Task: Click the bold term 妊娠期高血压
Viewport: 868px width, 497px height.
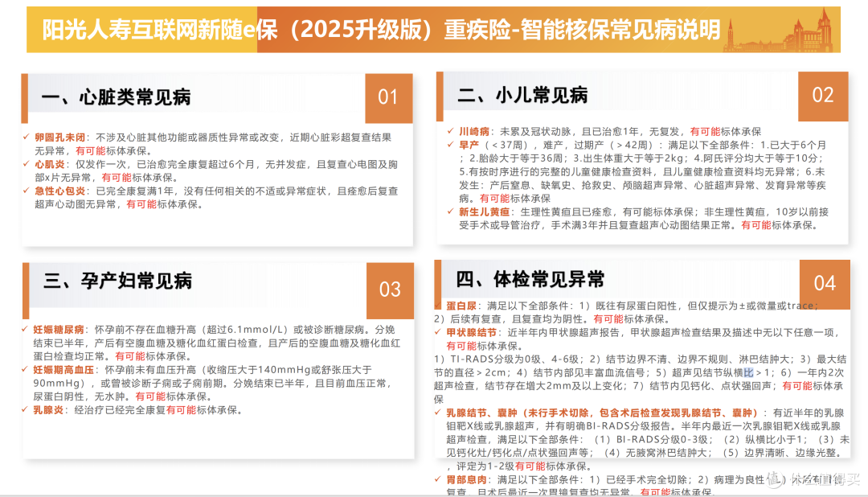Action: click(63, 370)
